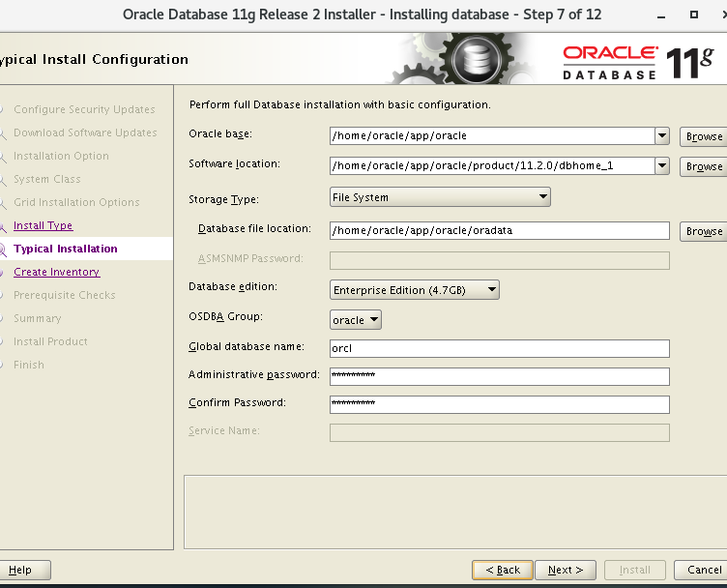The image size is (727, 588).
Task: Open the Storage Type dropdown
Action: click(440, 197)
